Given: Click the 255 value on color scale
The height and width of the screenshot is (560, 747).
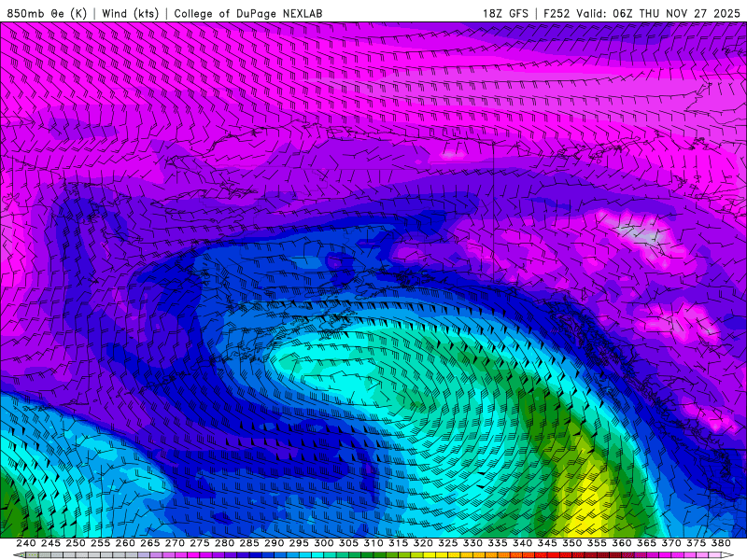Looking at the screenshot, I should tap(100, 543).
